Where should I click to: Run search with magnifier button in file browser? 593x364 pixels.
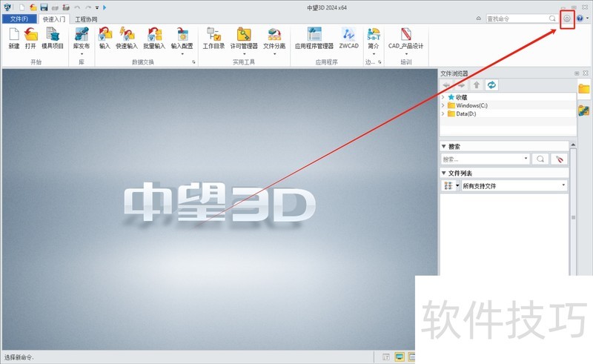coord(540,159)
